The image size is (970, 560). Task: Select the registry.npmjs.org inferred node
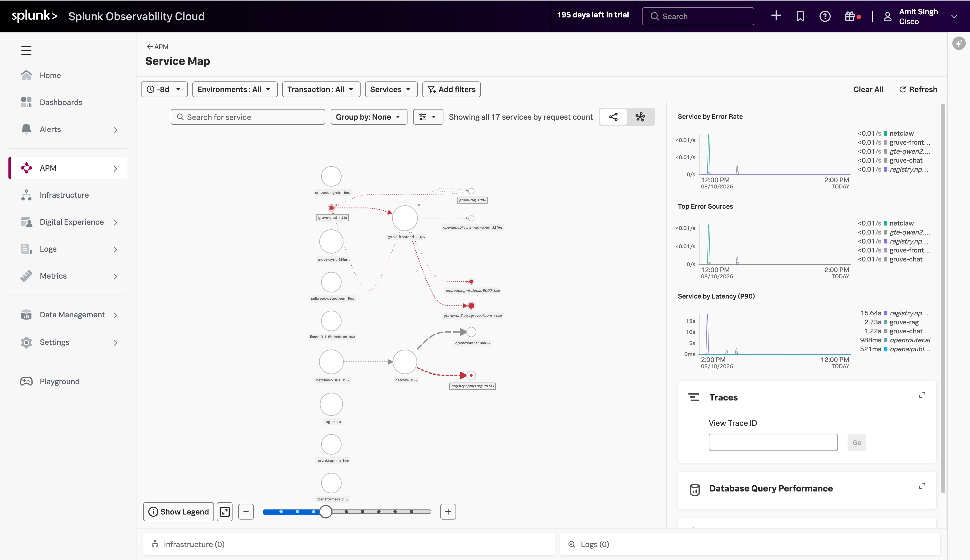[x=471, y=375]
